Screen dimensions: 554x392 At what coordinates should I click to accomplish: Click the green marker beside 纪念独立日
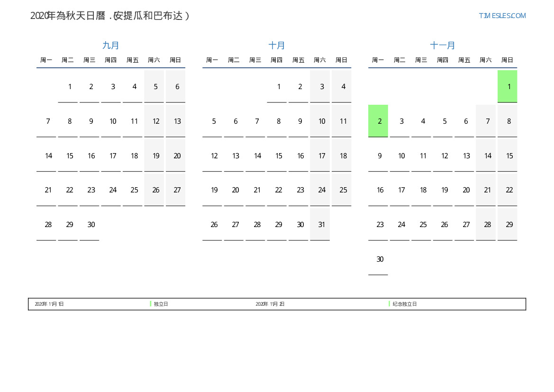point(389,304)
